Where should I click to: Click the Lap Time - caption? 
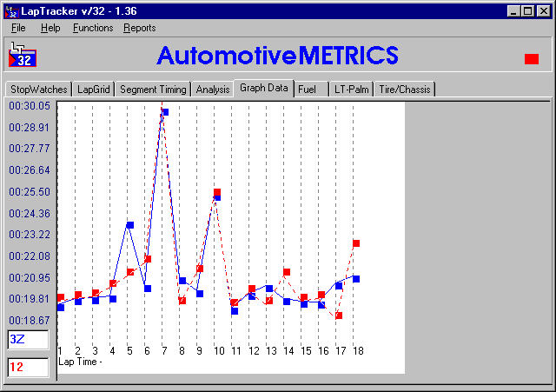pos(80,362)
